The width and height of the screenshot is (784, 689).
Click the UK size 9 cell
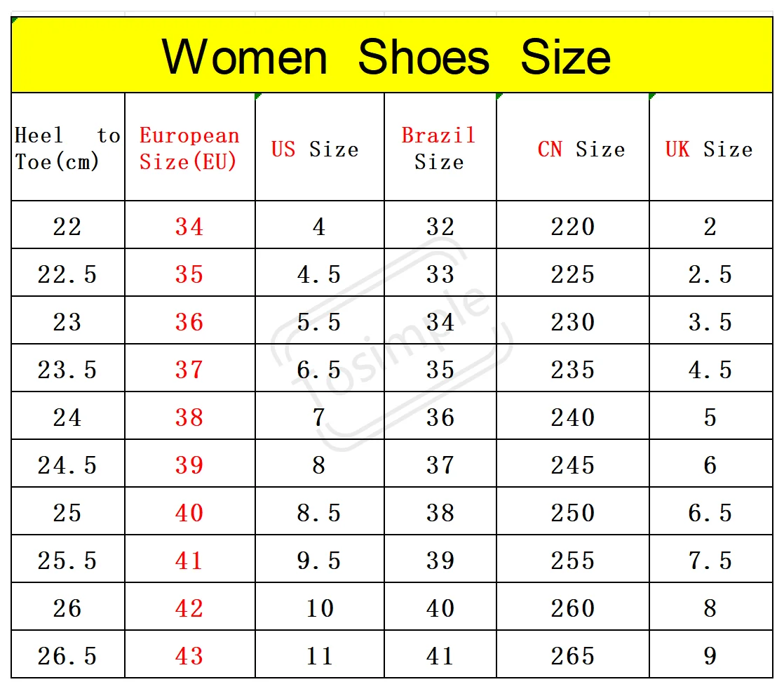coord(710,655)
